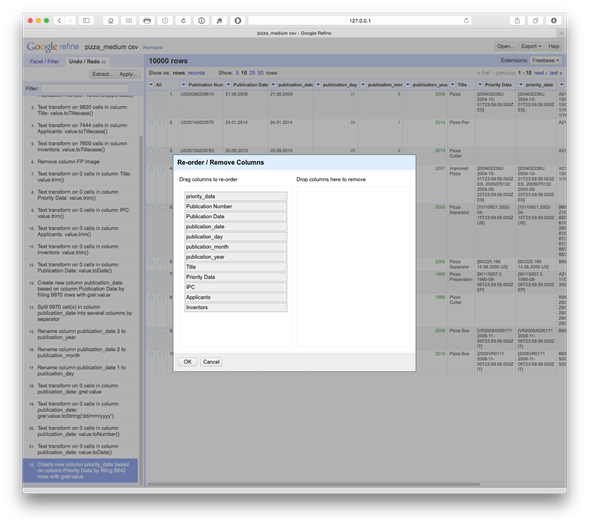Show Top Sites grid icon
Viewport: 589px width, 526px height.
point(129,21)
